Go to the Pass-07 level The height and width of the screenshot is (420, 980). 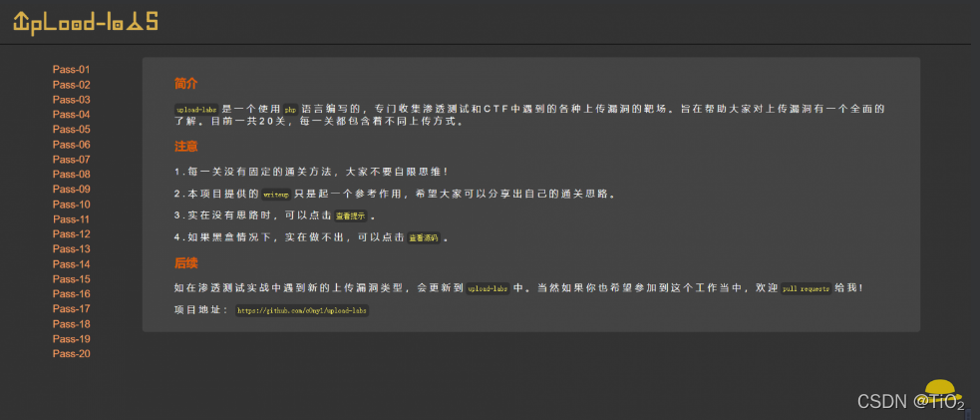[71, 160]
